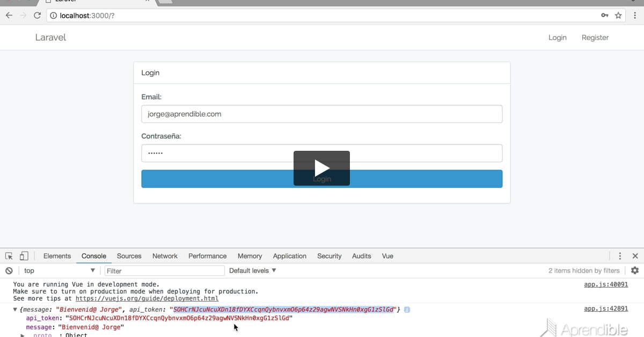Switch to the Elements tab
Image resolution: width=644 pixels, height=337 pixels.
[x=57, y=256]
